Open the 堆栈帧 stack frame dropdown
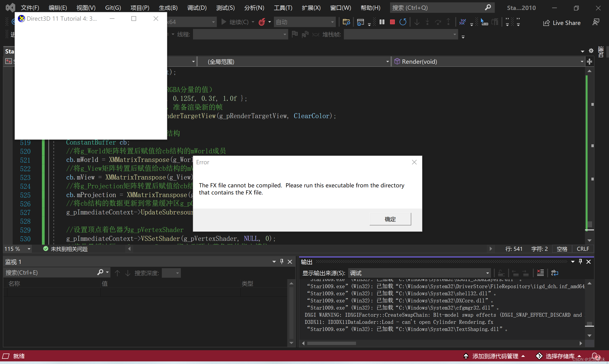Viewport: 609px width, 364px height. (x=401, y=34)
